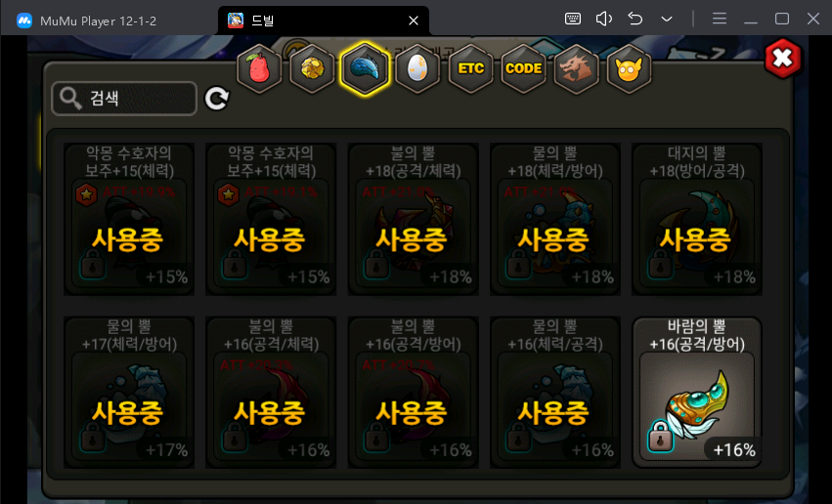This screenshot has height=504, width=832.
Task: Switch to the ETC category tab
Action: pos(470,69)
